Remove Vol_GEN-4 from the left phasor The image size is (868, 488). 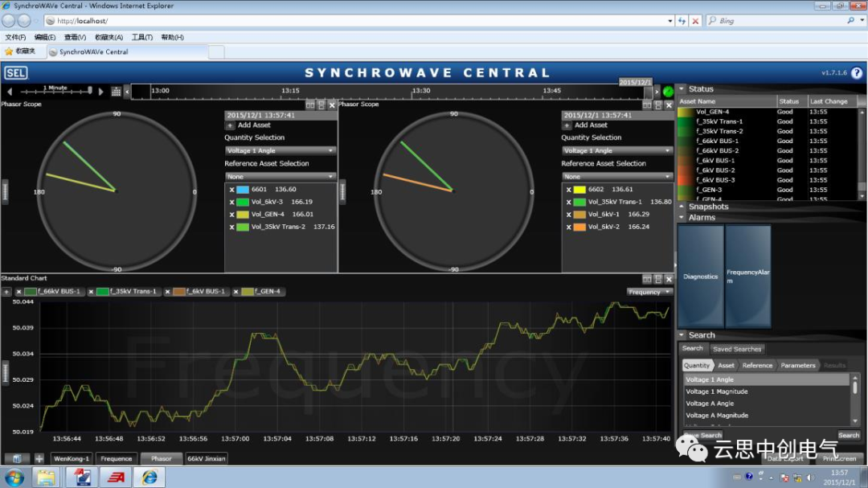click(232, 215)
